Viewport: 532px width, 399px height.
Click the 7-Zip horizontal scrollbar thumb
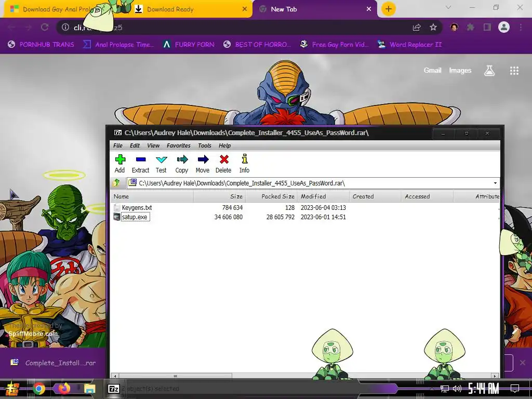176,376
